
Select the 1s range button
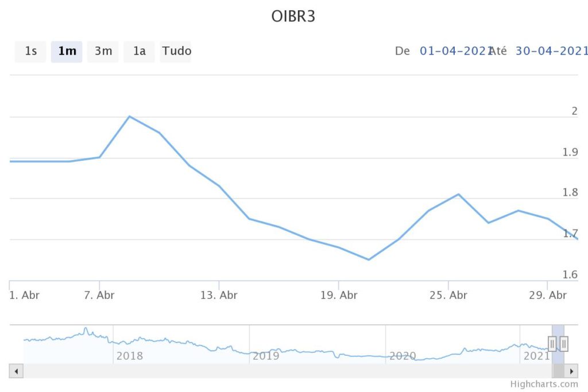pyautogui.click(x=30, y=51)
